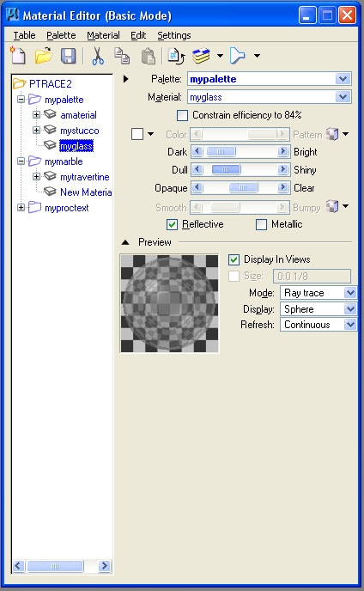Open the Settings menu
This screenshot has height=591, width=364.
(x=174, y=35)
